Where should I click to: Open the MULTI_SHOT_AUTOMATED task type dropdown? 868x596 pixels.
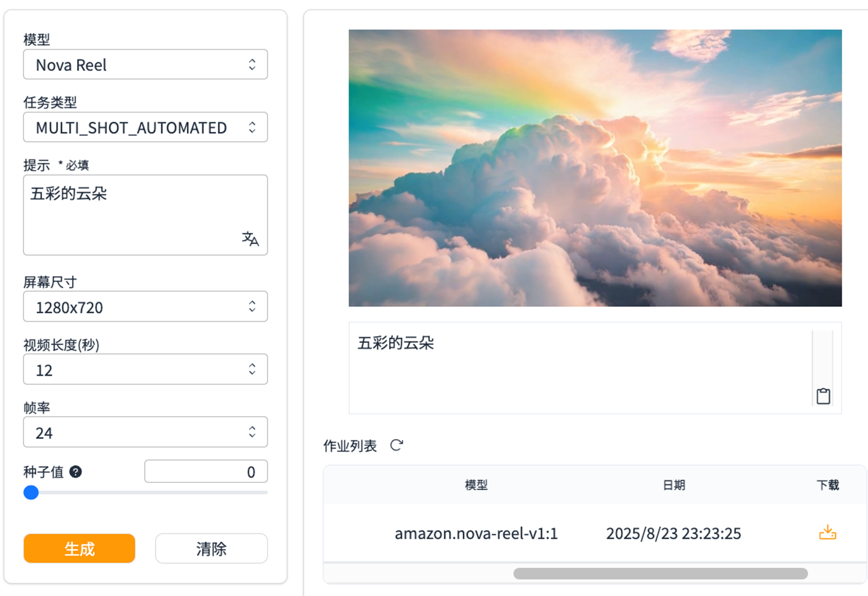(x=145, y=128)
